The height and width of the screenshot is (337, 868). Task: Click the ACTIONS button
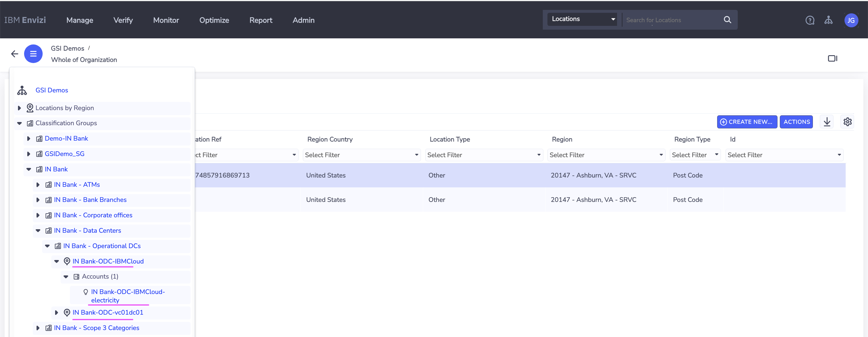(x=796, y=122)
